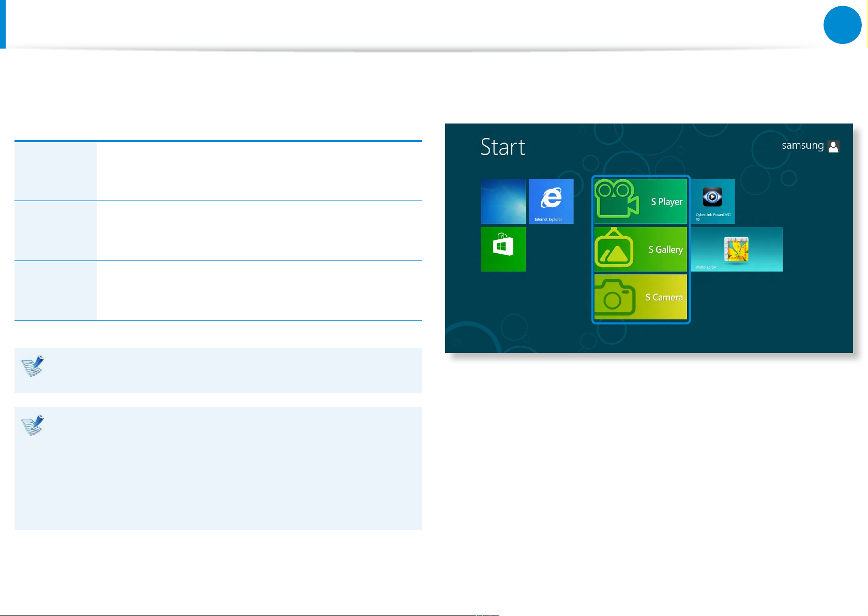Open the Internet Explorer tile
The width and height of the screenshot is (868, 616).
[x=551, y=201]
